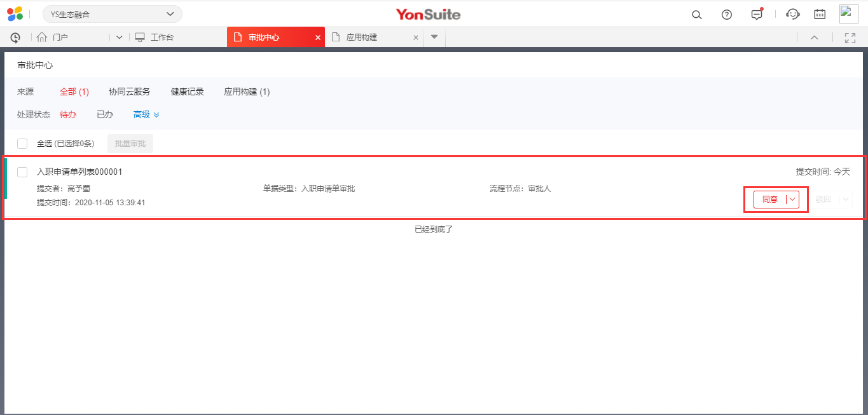Close the 审批中心 tab
This screenshot has width=868, height=415.
(318, 37)
